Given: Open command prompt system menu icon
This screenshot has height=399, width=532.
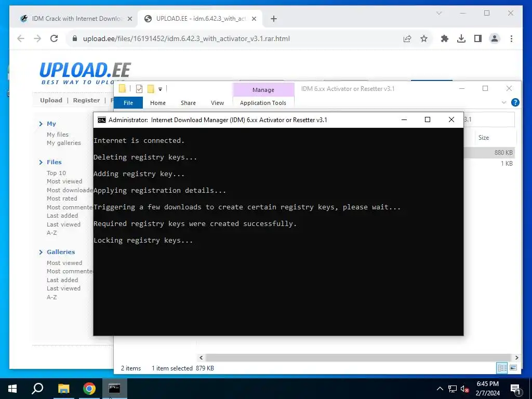Looking at the screenshot, I should point(102,120).
